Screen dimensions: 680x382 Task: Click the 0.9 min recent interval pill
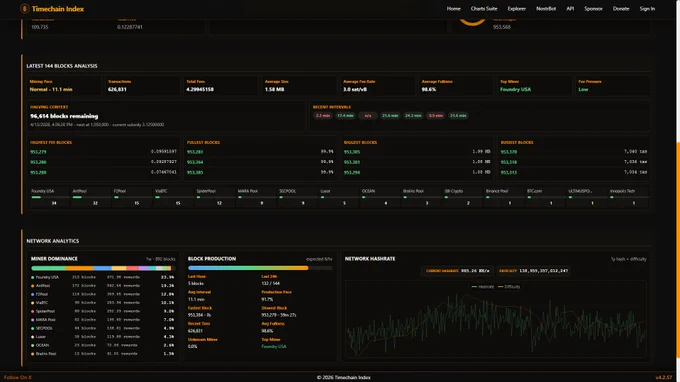435,116
